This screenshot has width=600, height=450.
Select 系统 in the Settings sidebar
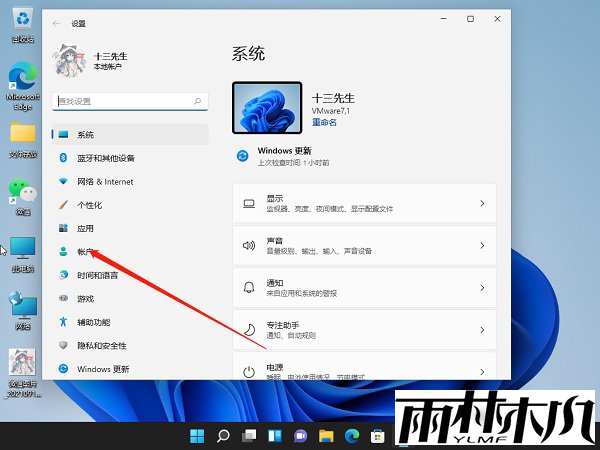tap(130, 135)
